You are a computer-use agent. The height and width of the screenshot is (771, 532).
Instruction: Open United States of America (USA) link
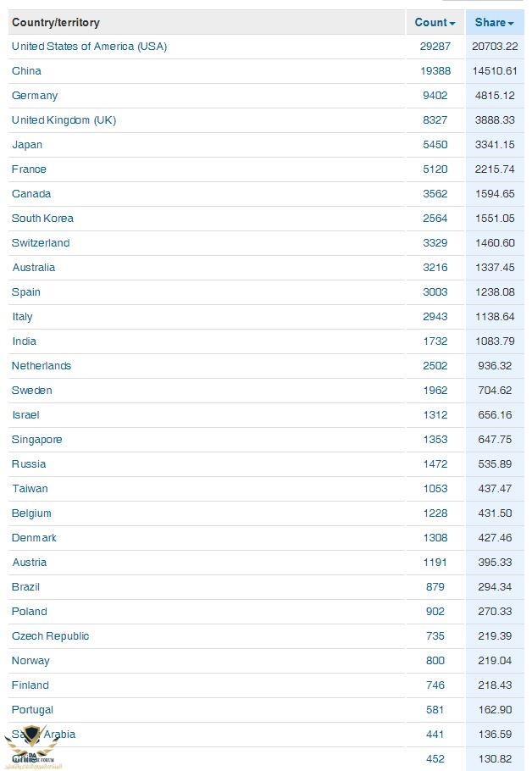tap(89, 47)
